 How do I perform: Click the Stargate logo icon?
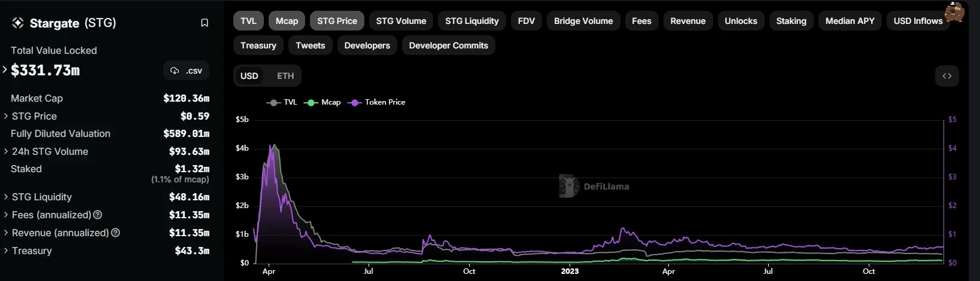[18, 23]
